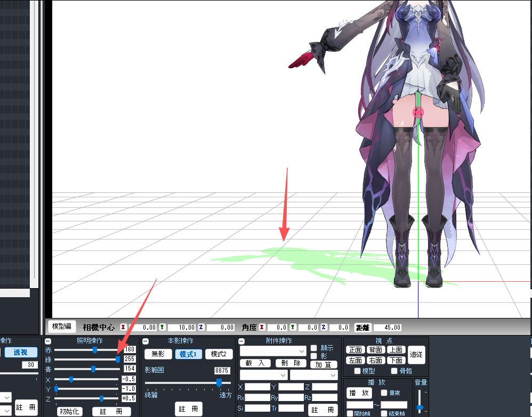Adjust the 影範囲 shadow range slider
This screenshot has height=417, width=532.
(x=219, y=383)
